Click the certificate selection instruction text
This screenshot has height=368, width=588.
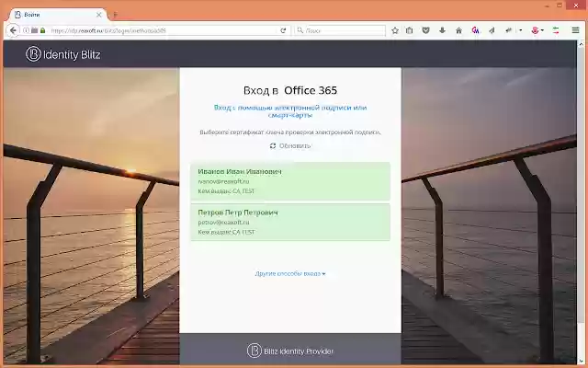pyautogui.click(x=290, y=132)
